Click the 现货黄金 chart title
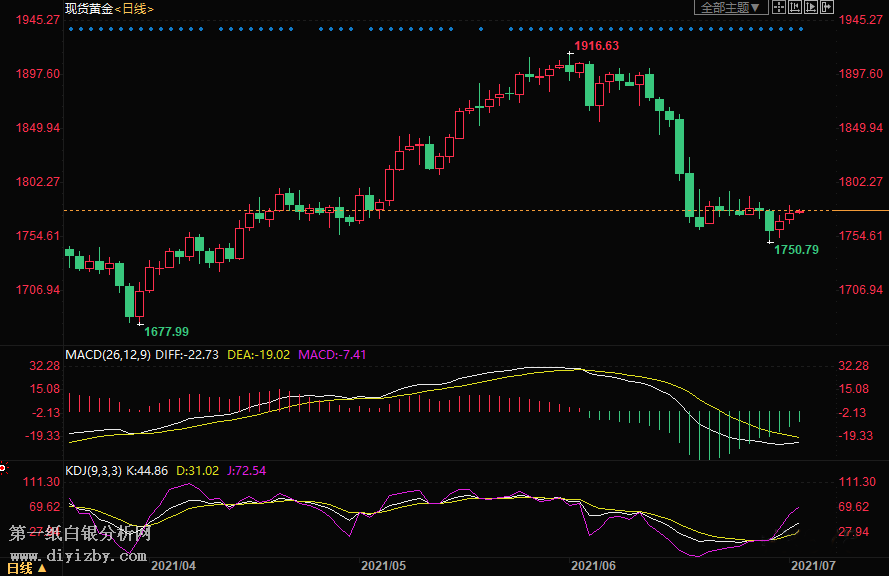The image size is (889, 576). pos(88,8)
